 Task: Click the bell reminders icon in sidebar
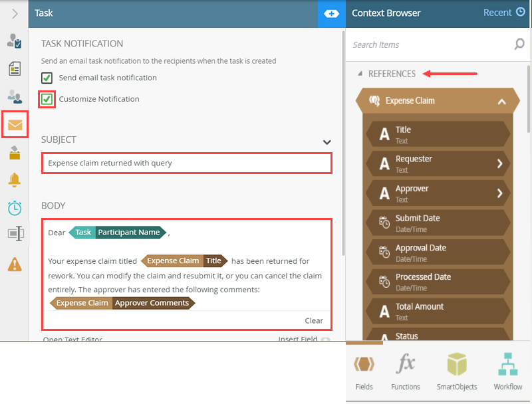15,179
